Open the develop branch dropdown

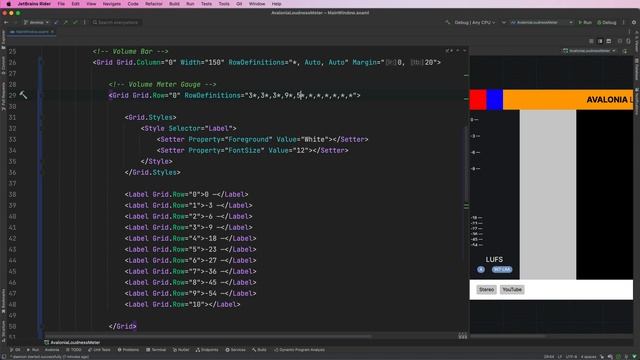[x=36, y=22]
